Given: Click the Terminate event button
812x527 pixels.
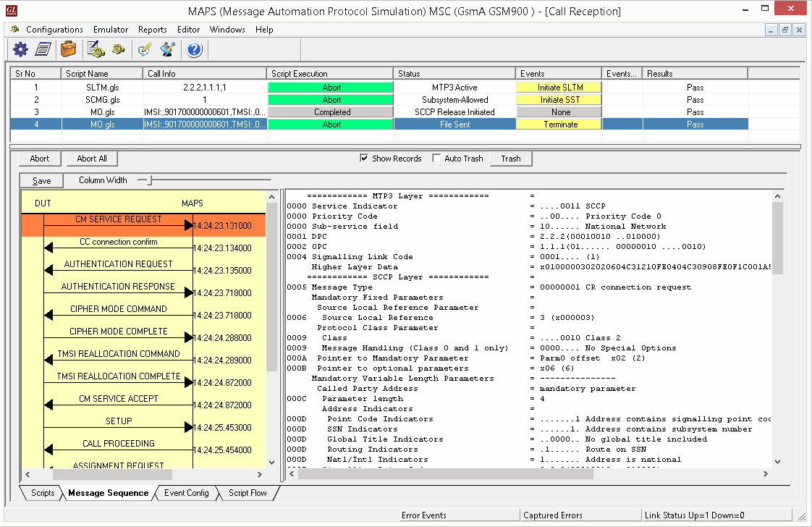Looking at the screenshot, I should point(560,125).
